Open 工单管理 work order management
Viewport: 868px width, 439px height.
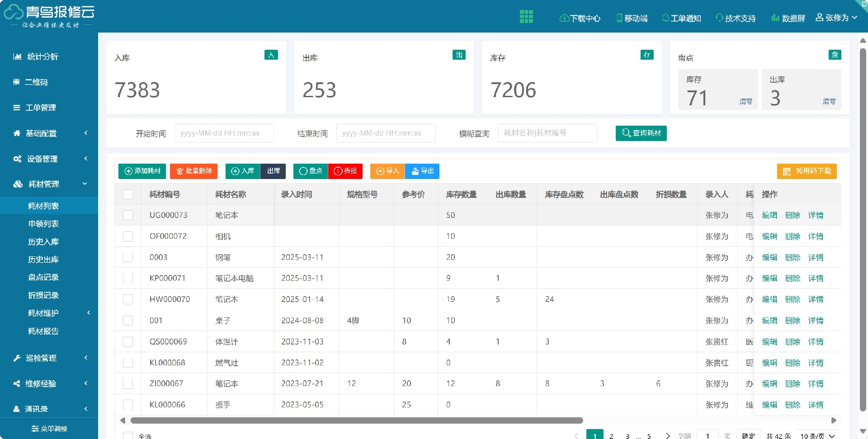pyautogui.click(x=41, y=108)
